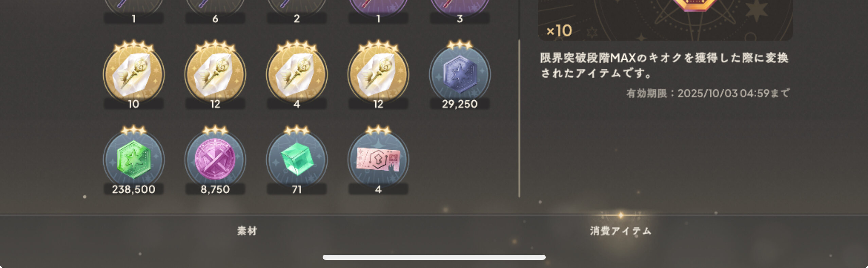Select the top-row wand item with count 6
This screenshot has width=868, height=268.
point(215,12)
